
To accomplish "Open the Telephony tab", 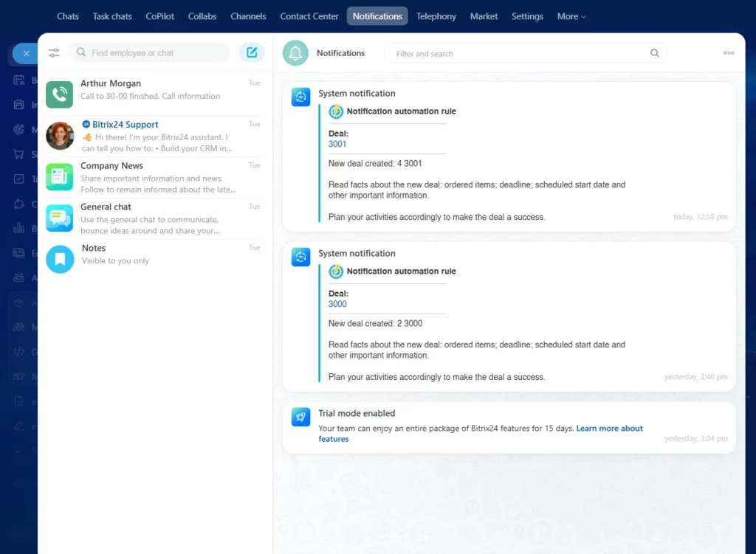I will (x=436, y=16).
